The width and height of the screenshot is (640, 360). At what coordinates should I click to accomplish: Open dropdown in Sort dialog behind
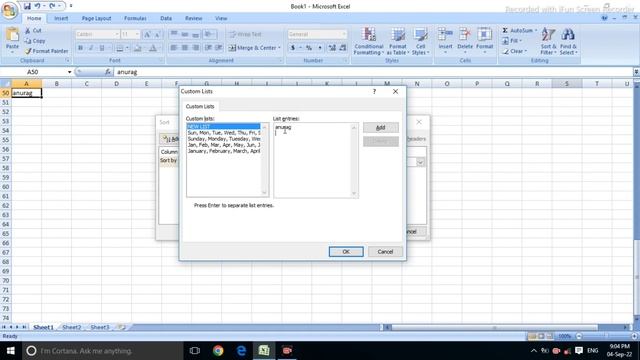(x=420, y=162)
